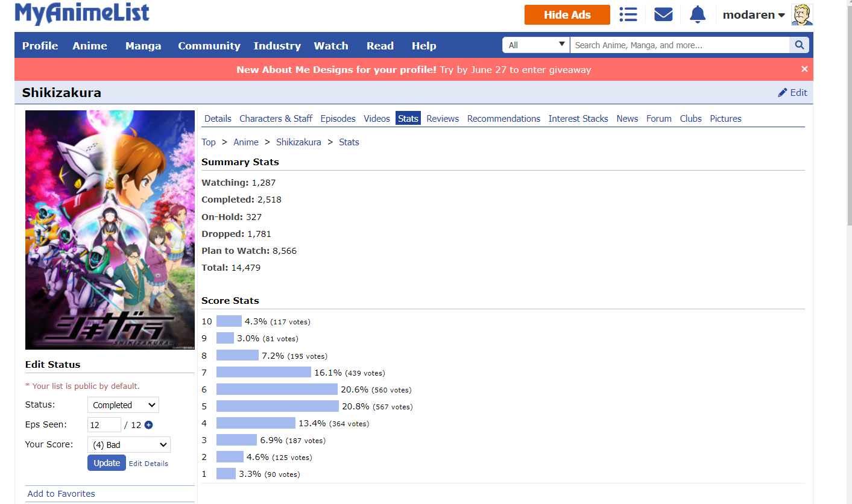Image resolution: width=852 pixels, height=504 pixels.
Task: Click the user avatar picture
Action: coord(802,14)
